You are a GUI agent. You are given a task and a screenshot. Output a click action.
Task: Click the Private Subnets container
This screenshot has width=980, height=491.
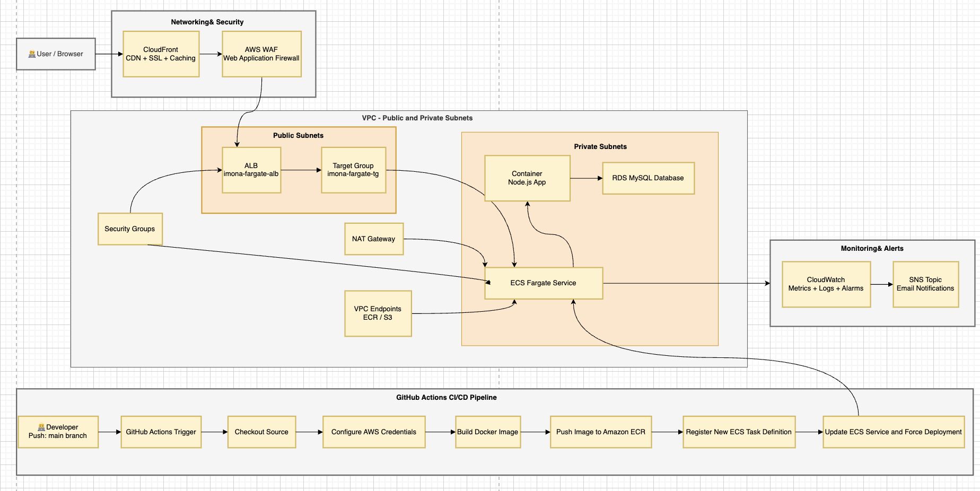point(600,147)
